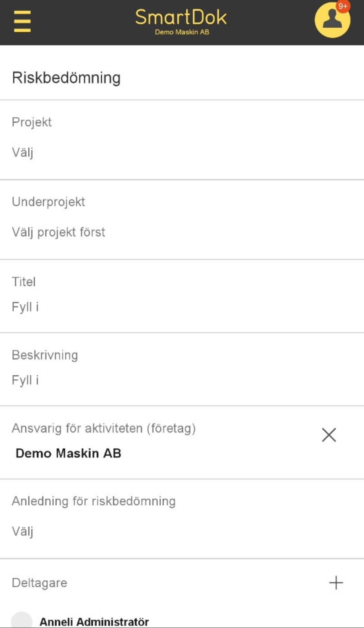
Task: Tap 'Demo Maskin AB' subtitle in the header
Action: [182, 32]
